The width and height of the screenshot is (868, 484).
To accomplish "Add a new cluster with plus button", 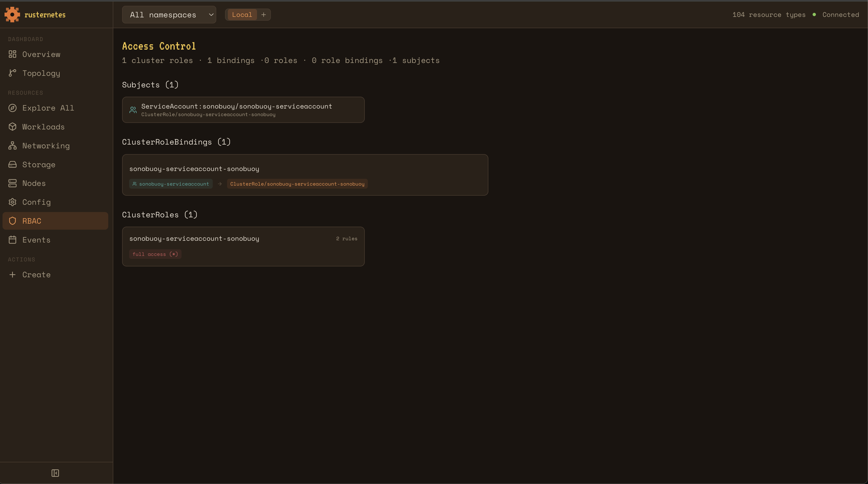I will [x=264, y=15].
